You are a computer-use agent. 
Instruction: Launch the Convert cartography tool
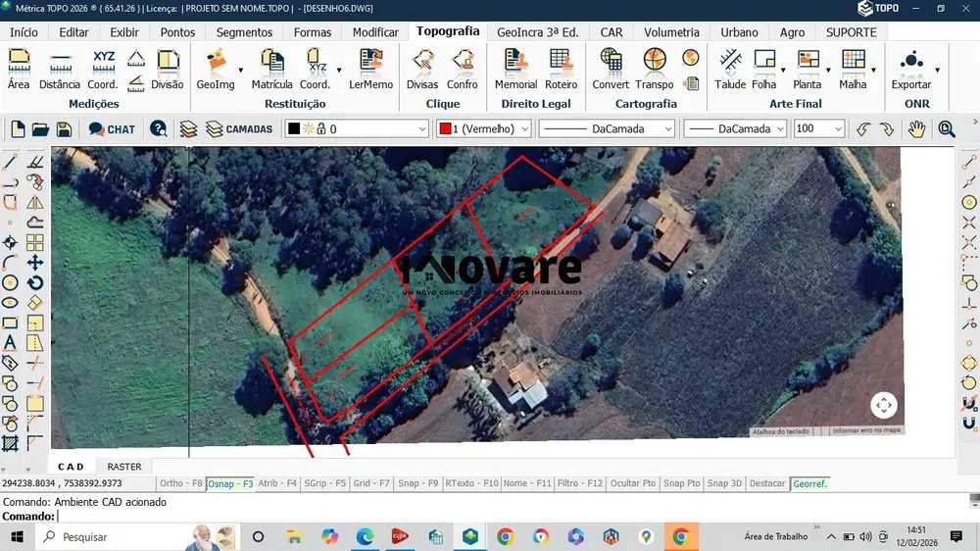pos(611,70)
